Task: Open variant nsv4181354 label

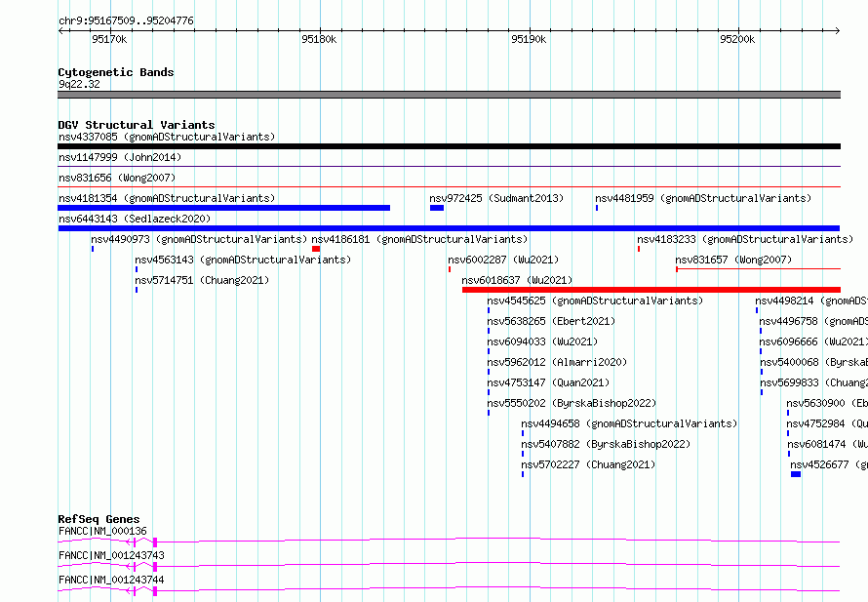Action: tap(167, 198)
